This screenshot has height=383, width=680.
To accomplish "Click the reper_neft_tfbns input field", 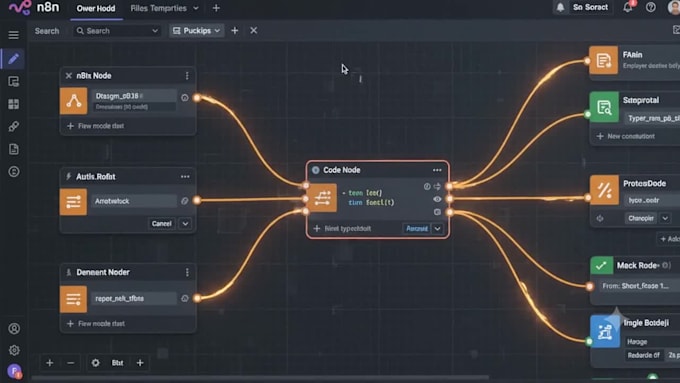I will (x=134, y=298).
